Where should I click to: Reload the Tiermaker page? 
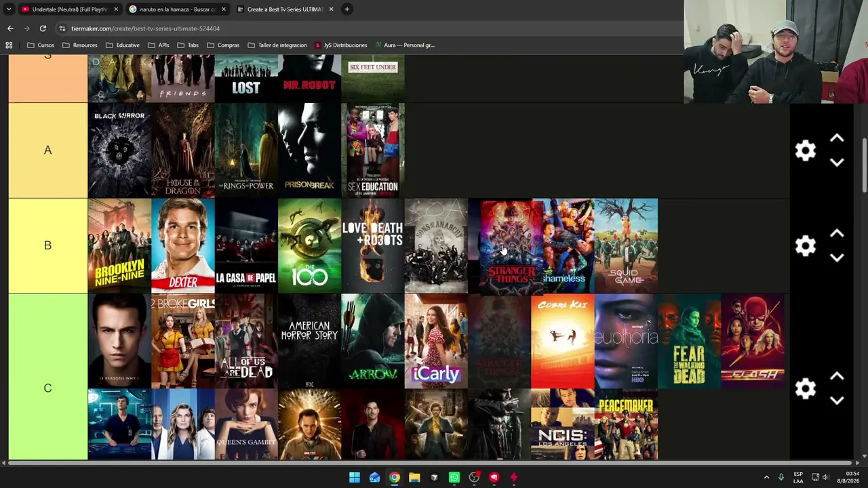(x=43, y=28)
